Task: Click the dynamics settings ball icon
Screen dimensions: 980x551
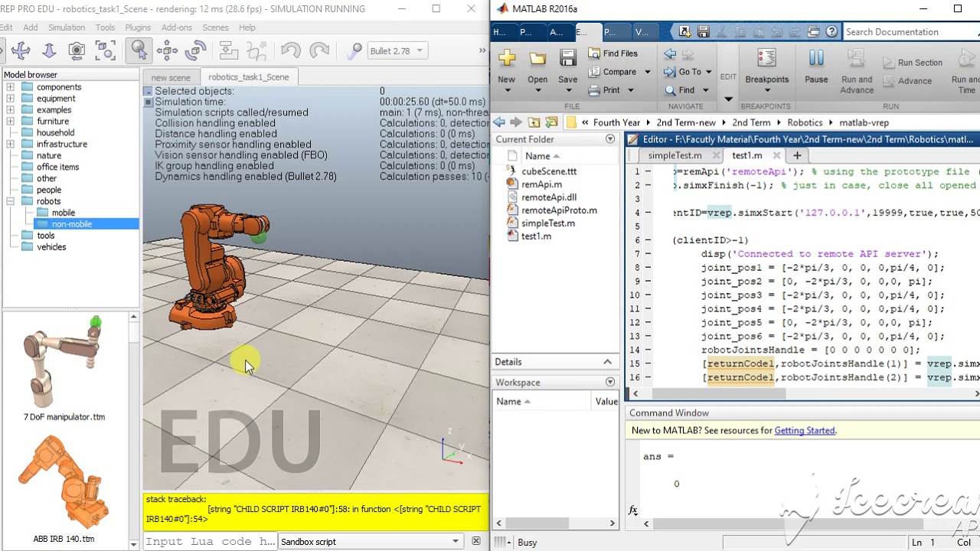Action: [x=354, y=51]
